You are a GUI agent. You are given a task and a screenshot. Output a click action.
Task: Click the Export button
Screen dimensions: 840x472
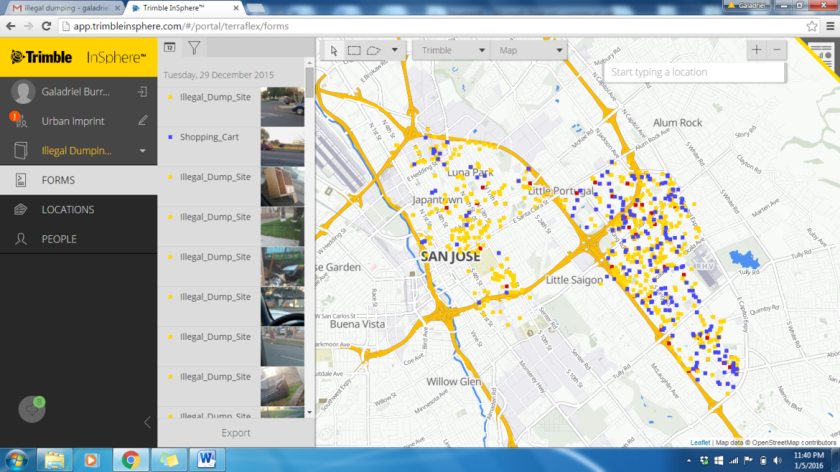tap(236, 433)
